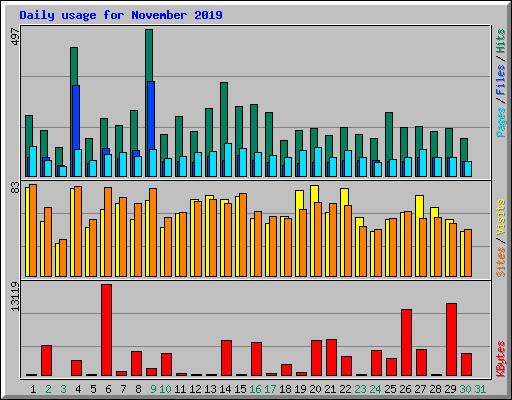Click the red KBytes bar for day 2
Viewport: 512px width, 400px height.
point(46,361)
